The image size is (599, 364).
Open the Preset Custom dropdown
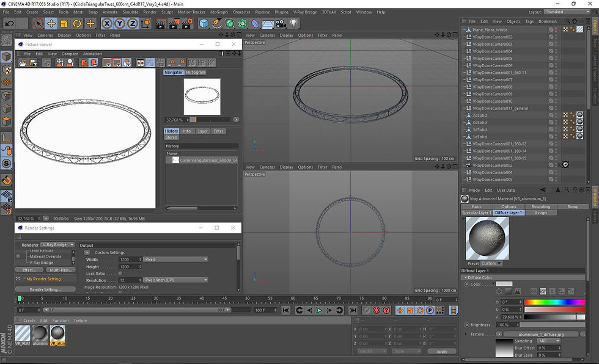click(491, 263)
